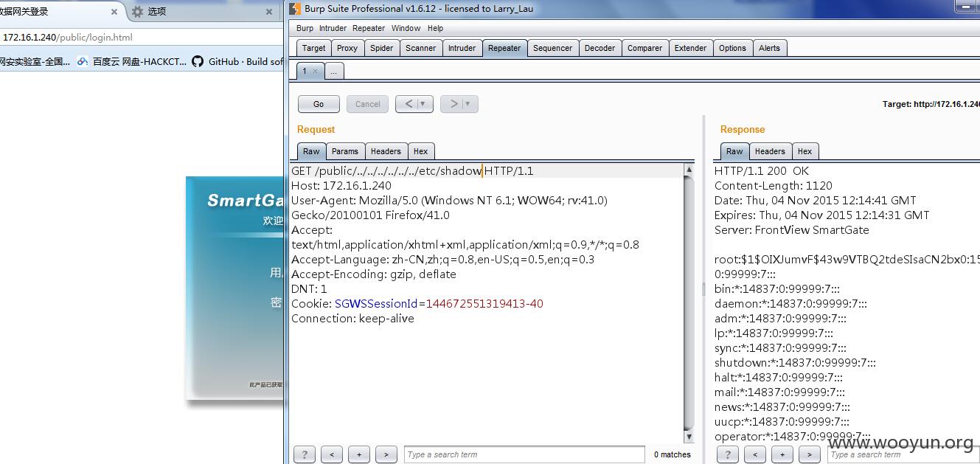Screen dimensions: 980x464
Task: Switch to the Options tab
Action: pos(733,48)
